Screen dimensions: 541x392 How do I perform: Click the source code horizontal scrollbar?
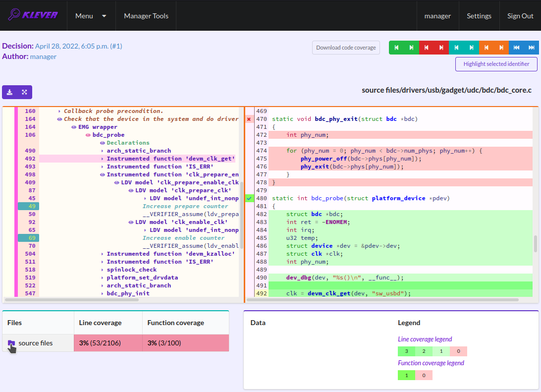(x=382, y=300)
